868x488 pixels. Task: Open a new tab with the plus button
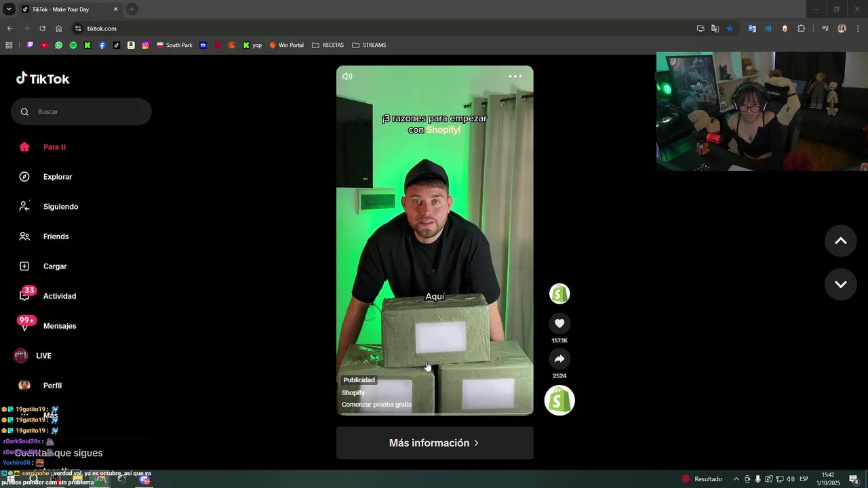132,9
